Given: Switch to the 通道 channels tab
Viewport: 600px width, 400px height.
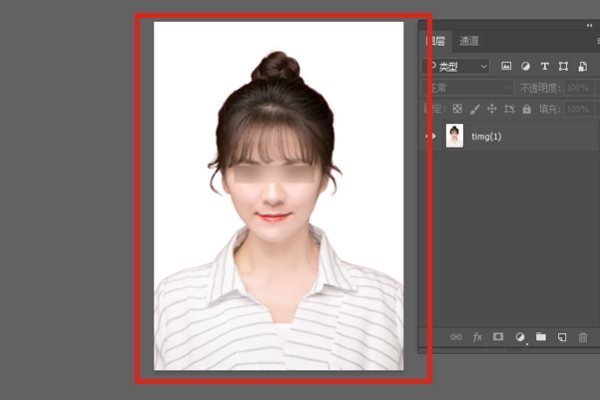Looking at the screenshot, I should tap(469, 41).
